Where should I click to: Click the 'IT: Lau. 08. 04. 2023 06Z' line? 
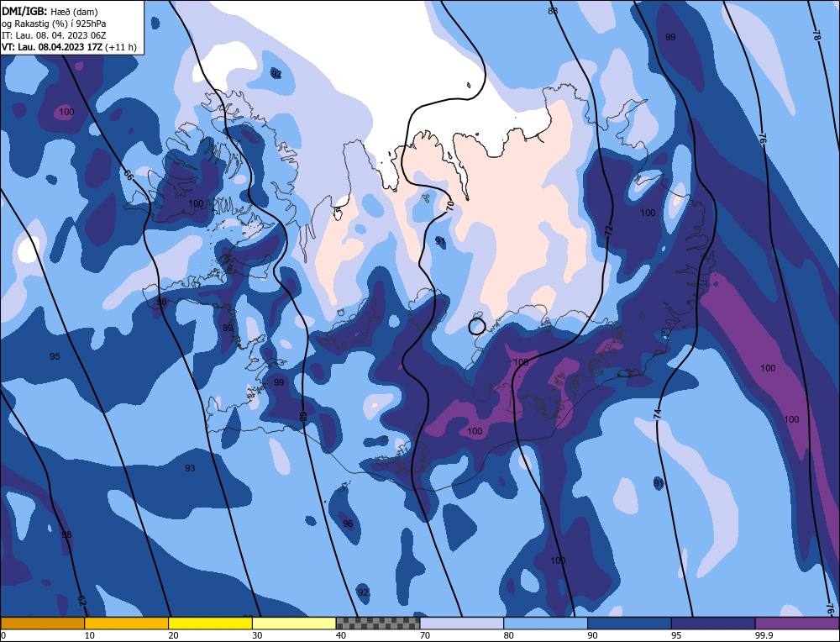pos(54,34)
